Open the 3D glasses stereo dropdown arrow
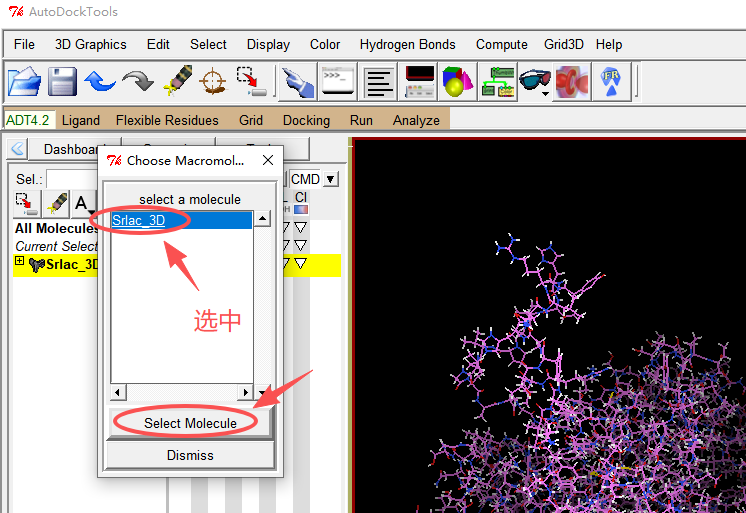The width and height of the screenshot is (746, 513). 546,94
